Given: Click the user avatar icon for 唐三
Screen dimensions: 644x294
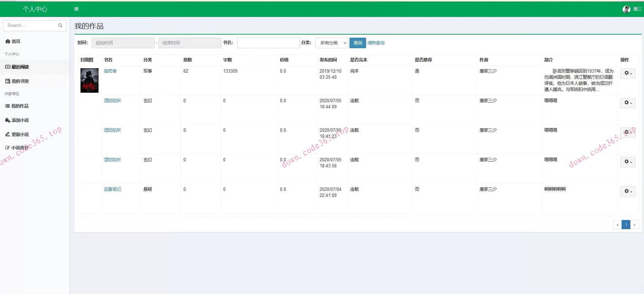Looking at the screenshot, I should 626,10.
